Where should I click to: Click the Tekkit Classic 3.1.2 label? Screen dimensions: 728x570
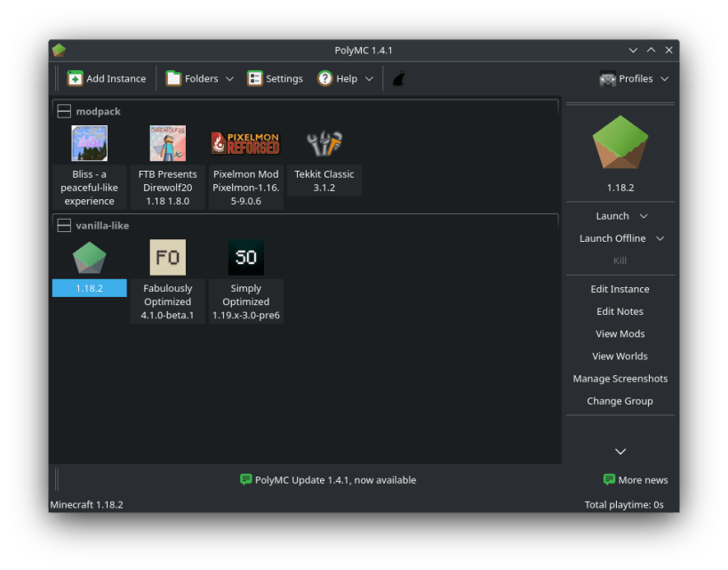[324, 181]
